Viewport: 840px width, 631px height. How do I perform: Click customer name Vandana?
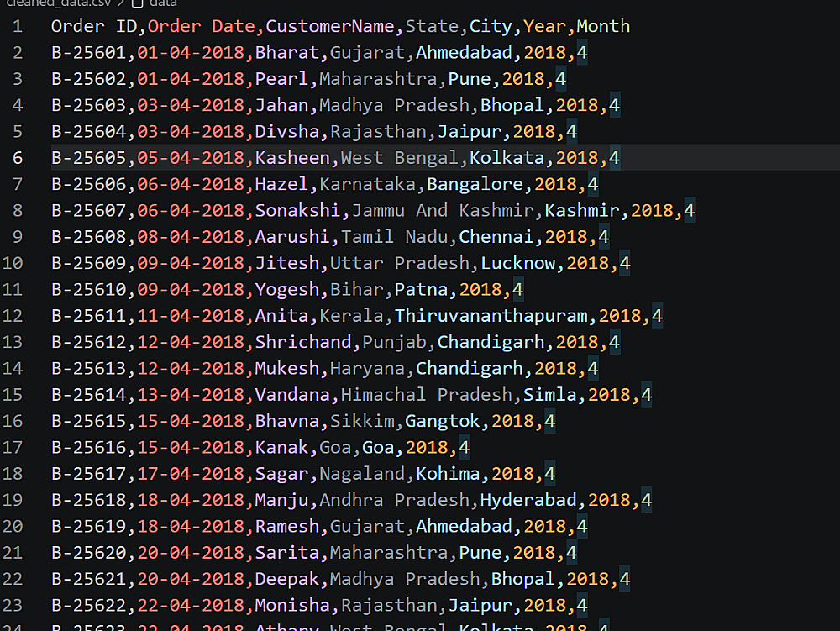pos(292,394)
